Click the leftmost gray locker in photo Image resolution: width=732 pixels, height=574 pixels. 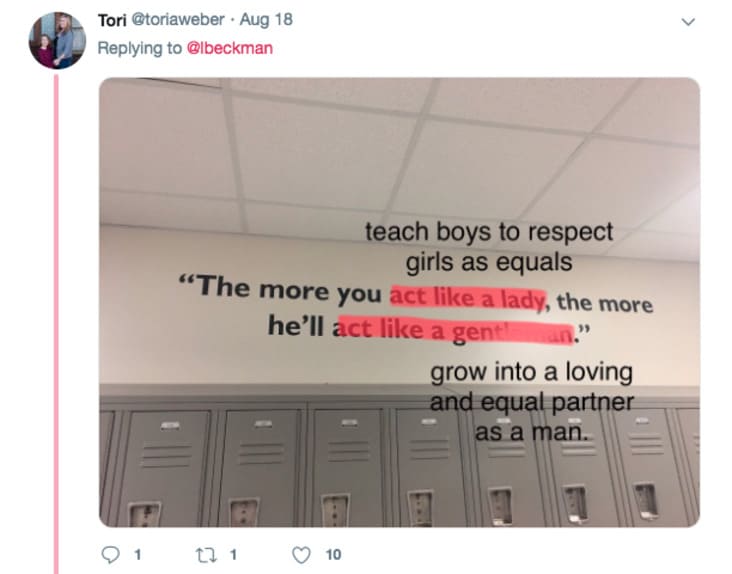(166, 468)
